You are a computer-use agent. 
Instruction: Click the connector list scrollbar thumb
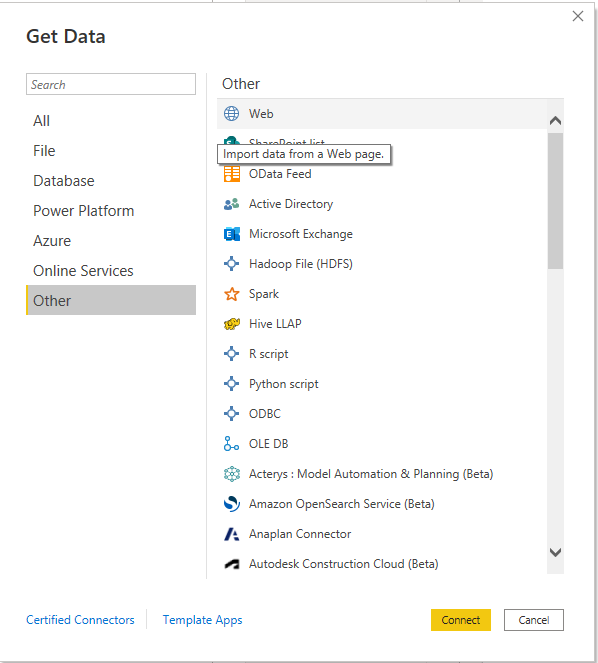(555, 201)
